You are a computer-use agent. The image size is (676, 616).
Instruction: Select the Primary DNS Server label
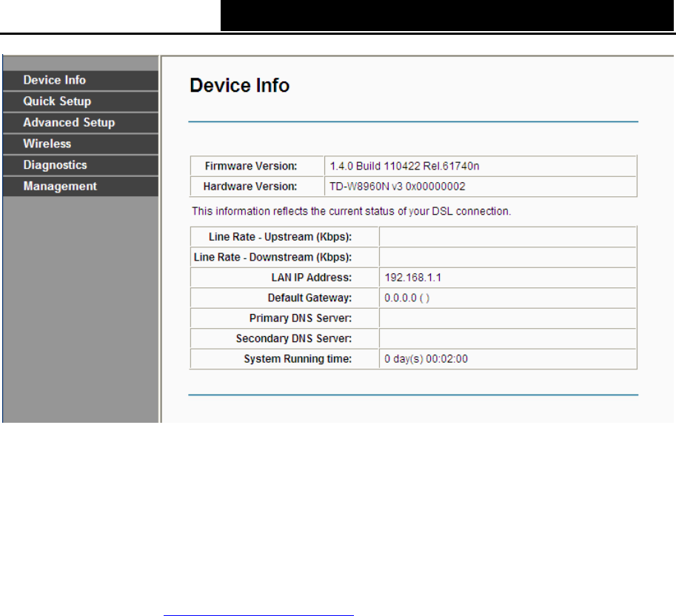click(301, 318)
